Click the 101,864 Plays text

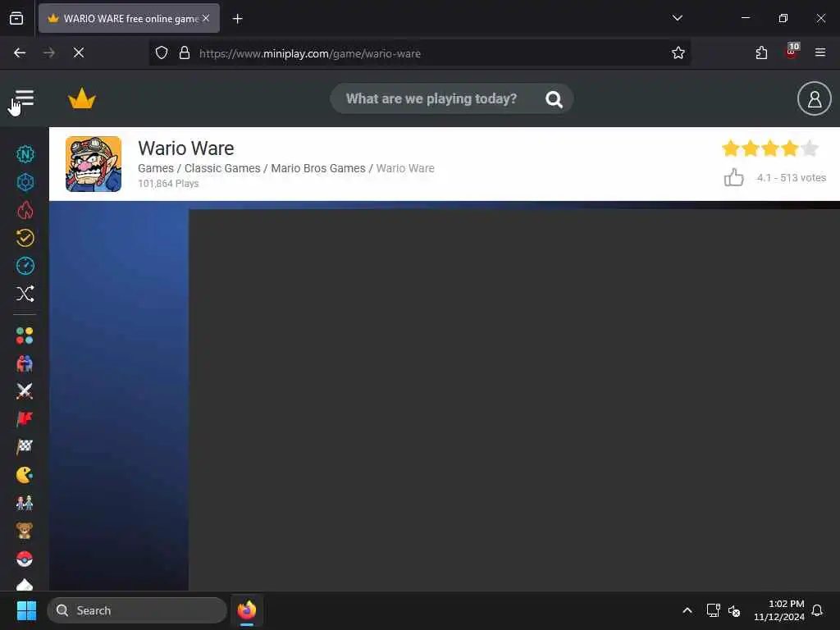coord(168,183)
